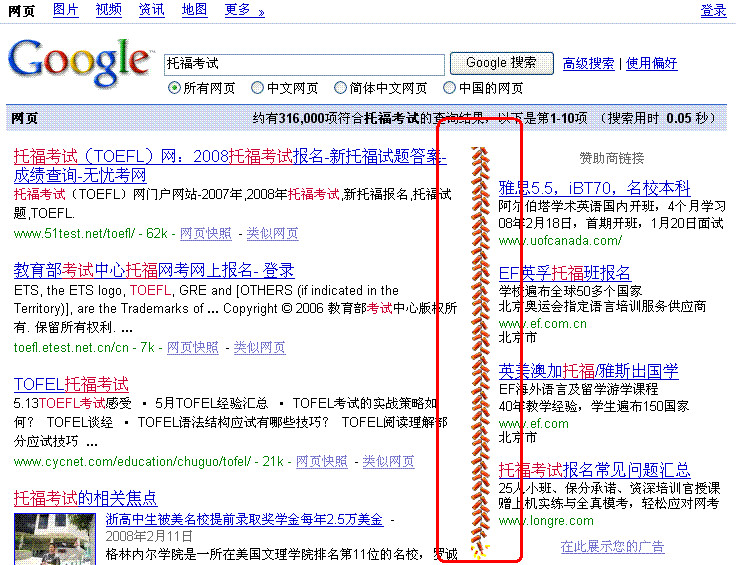Open 网页快照 for cycnet.com result
This screenshot has width=736, height=565.
[322, 461]
